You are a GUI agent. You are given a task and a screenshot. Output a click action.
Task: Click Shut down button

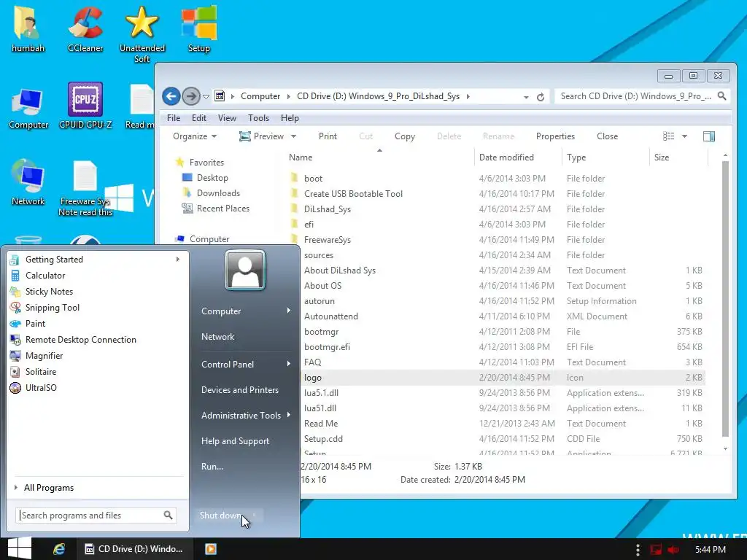pyautogui.click(x=220, y=516)
